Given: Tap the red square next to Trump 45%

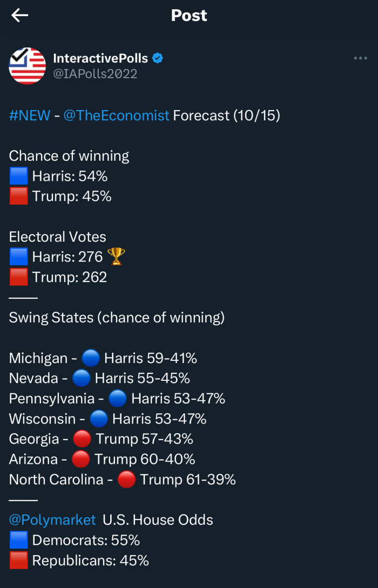Looking at the screenshot, I should tap(18, 196).
